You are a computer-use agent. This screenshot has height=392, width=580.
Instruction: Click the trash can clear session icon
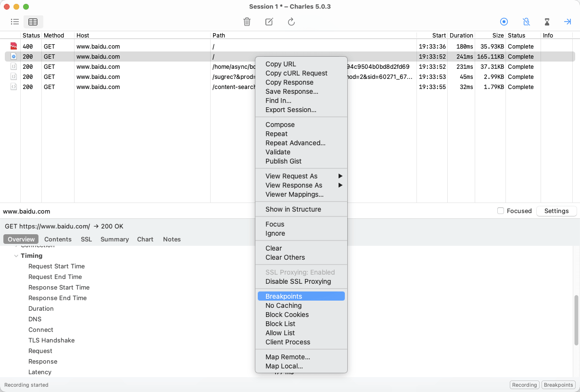(x=247, y=22)
